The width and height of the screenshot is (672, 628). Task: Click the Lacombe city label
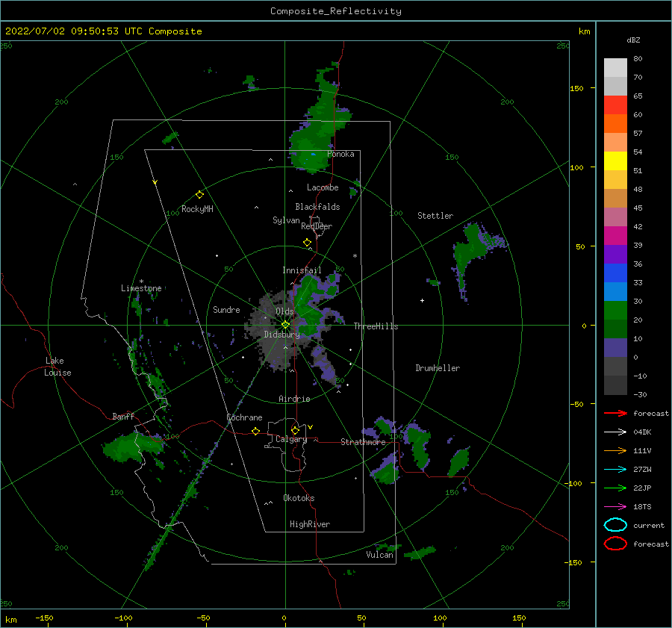tap(323, 187)
